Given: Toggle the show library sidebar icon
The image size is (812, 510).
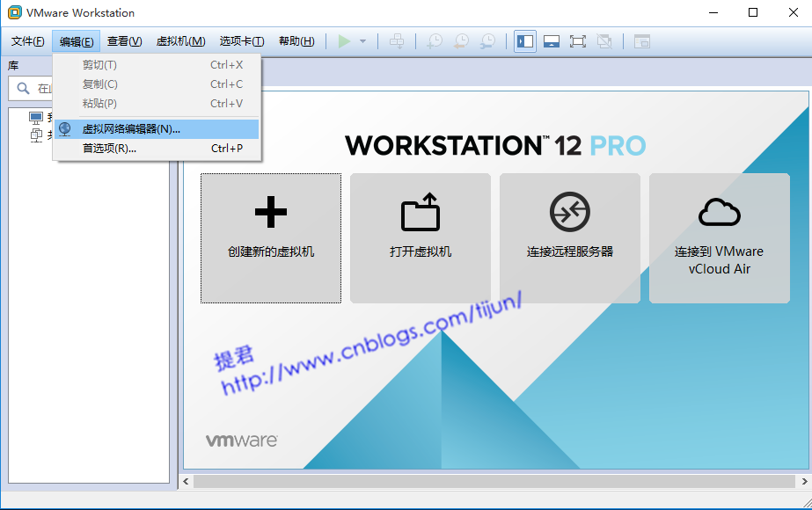Looking at the screenshot, I should click(525, 41).
